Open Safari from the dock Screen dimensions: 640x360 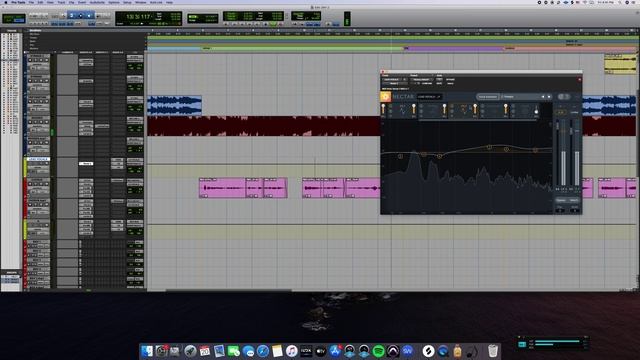pos(262,351)
